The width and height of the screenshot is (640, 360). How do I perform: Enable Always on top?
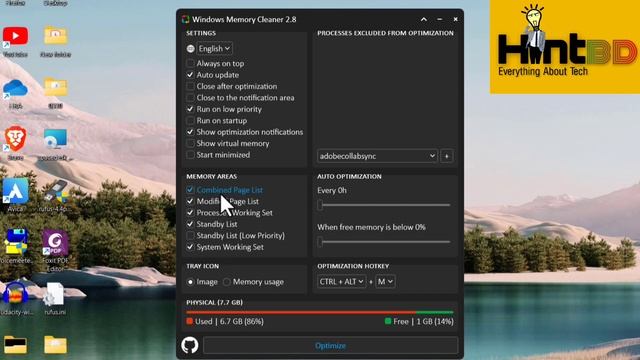(x=190, y=63)
